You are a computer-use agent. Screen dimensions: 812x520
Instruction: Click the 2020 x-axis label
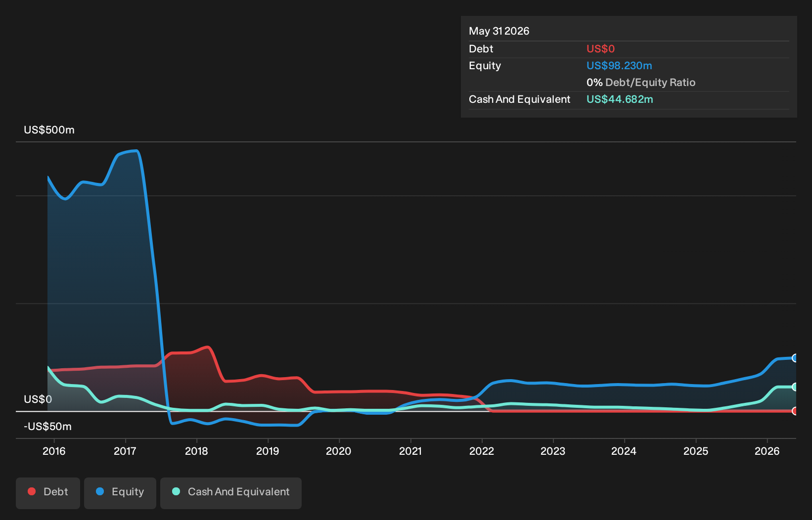339,451
